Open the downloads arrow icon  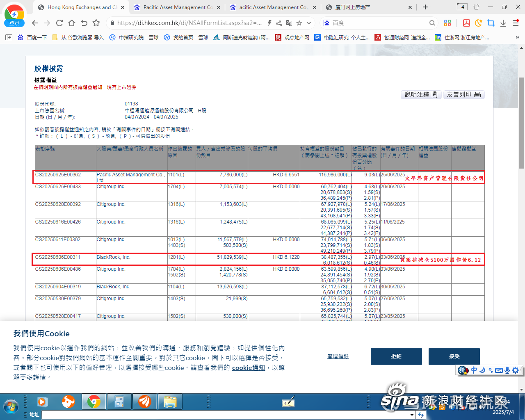(x=503, y=23)
